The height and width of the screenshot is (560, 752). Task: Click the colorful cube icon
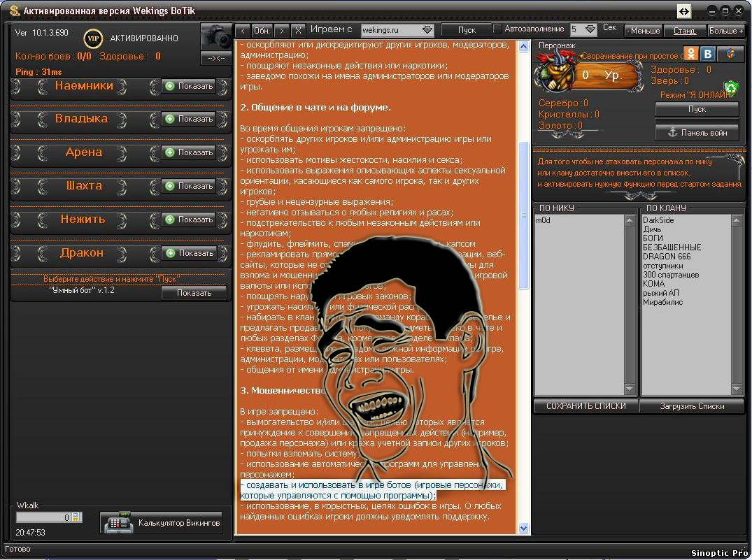tap(731, 54)
